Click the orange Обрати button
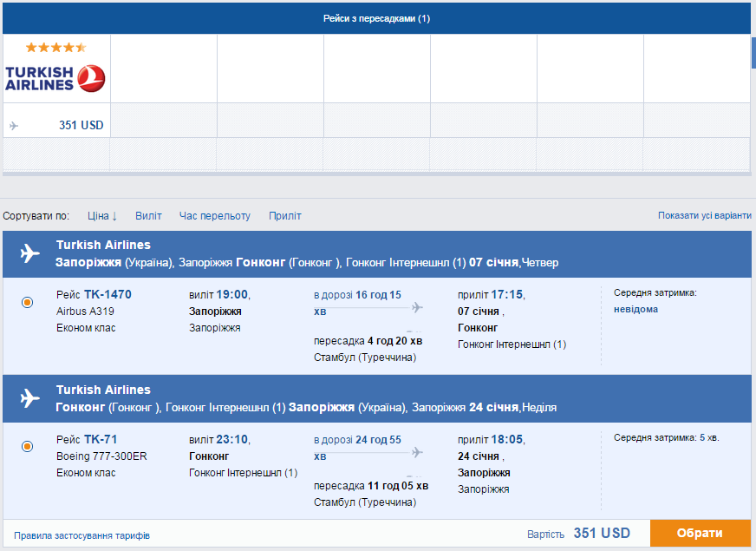 click(x=700, y=533)
